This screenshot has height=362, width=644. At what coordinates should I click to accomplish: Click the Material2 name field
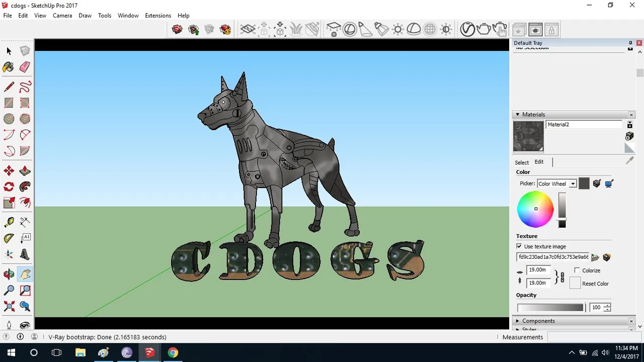[x=584, y=125]
